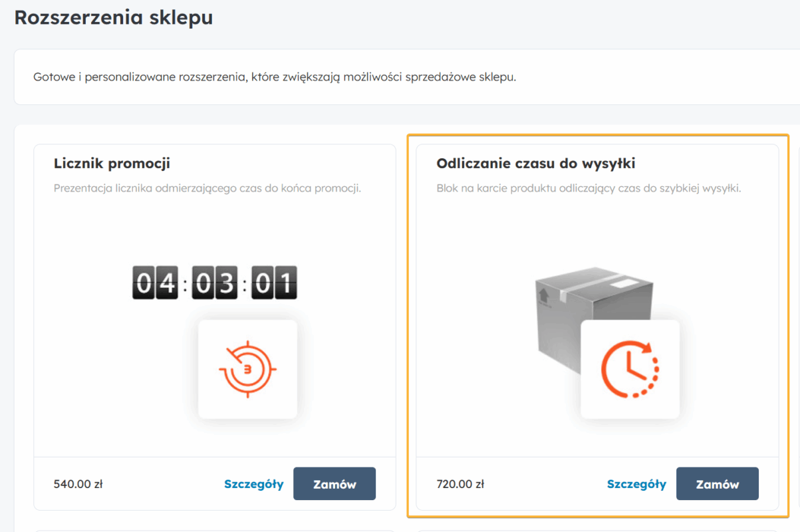Click the hours digits "04" on the flip counter
The image size is (800, 532).
pos(155,283)
